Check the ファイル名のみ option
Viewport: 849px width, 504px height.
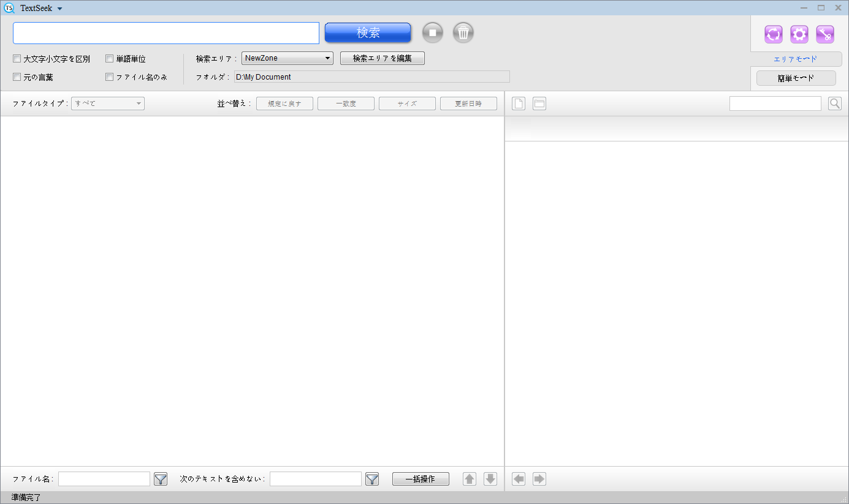tap(110, 77)
